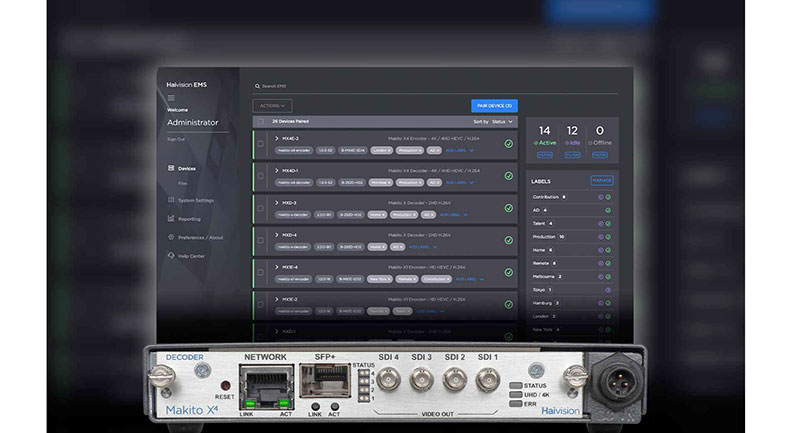Check the MX4E-2 device checkbox
This screenshot has width=800, height=433.
pos(260,144)
